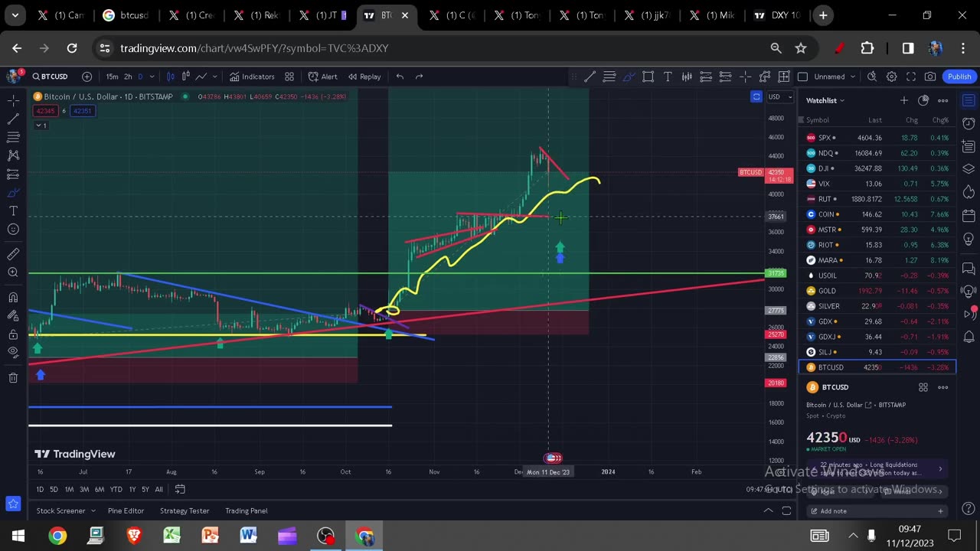Expand the Watchlist name dropdown

(x=825, y=100)
